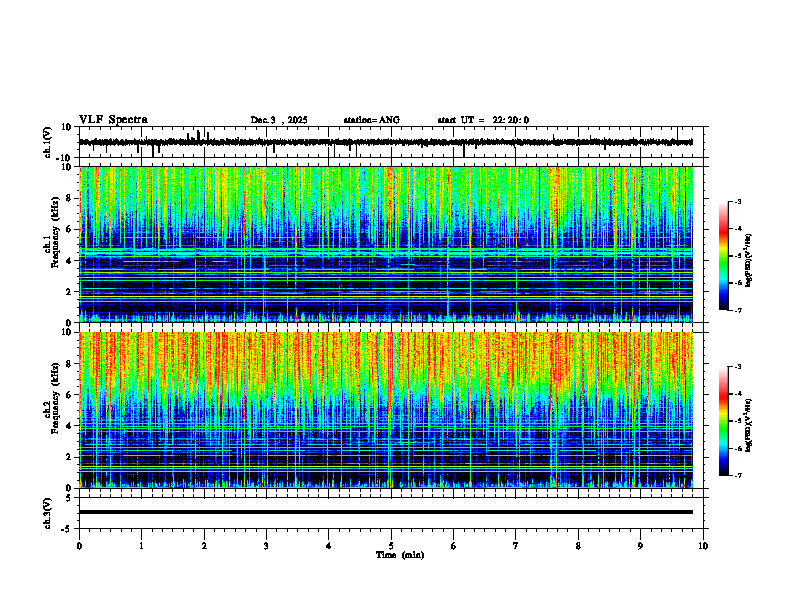The width and height of the screenshot is (792, 612).
Task: Click the ch.2 spectrogram color bar
Action: [x=723, y=421]
